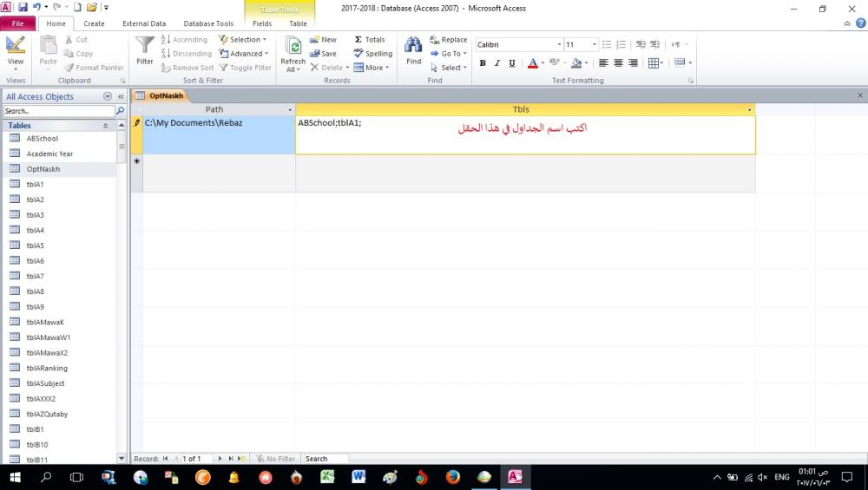Image resolution: width=868 pixels, height=490 pixels.
Task: Open Go To dropdown
Action: coord(449,54)
